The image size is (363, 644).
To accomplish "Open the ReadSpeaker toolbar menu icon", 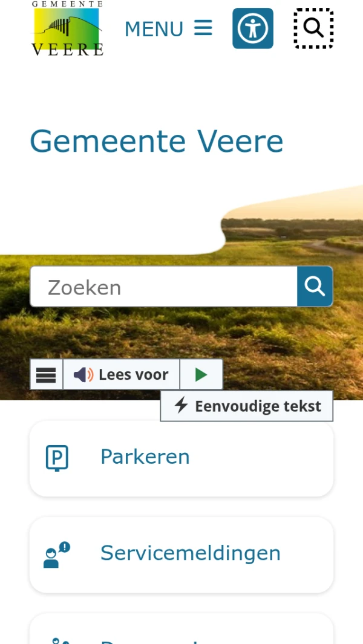I will click(46, 374).
